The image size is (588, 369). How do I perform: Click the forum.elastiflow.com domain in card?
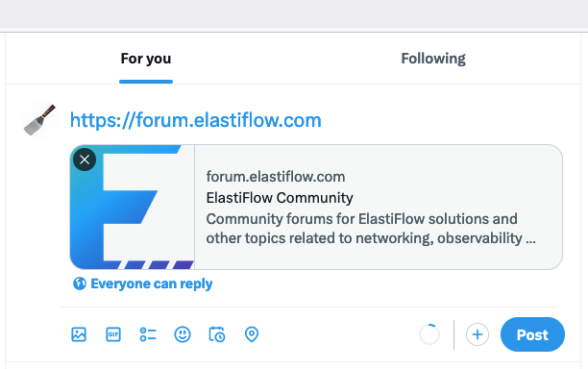pos(276,177)
